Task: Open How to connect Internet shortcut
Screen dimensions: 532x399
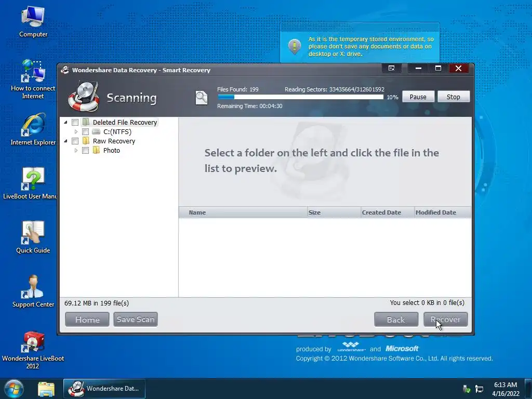Action: (x=33, y=79)
